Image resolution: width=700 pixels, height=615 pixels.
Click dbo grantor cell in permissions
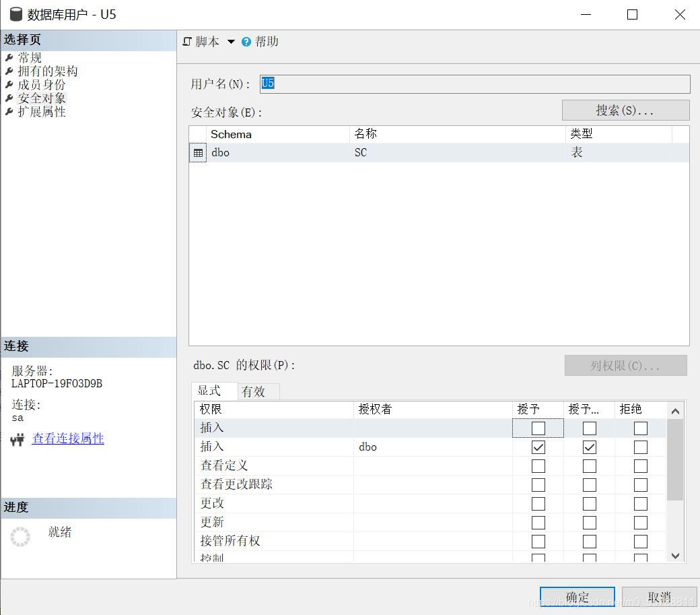point(433,447)
